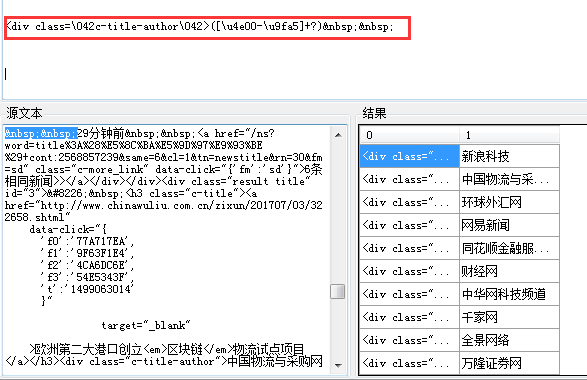Select result cell 全景网络

(x=510, y=340)
